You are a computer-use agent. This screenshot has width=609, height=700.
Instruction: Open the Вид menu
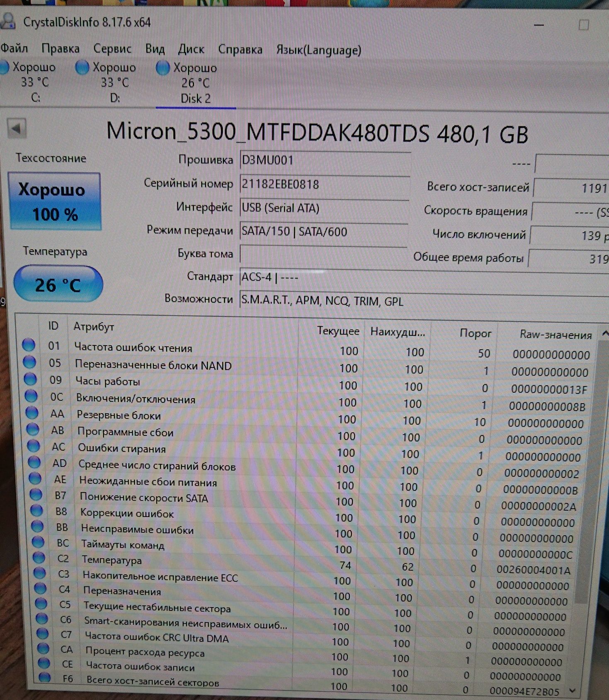tap(155, 49)
